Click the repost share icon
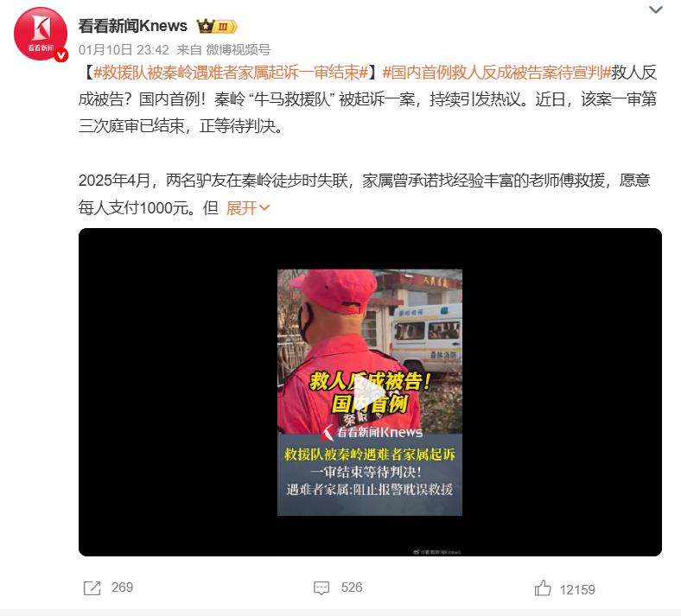 [92, 588]
